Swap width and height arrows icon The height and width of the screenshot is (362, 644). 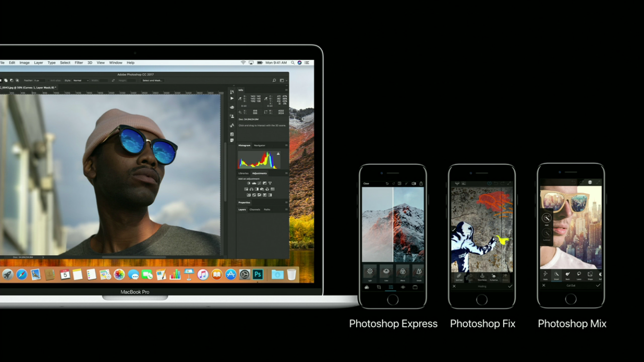[x=113, y=81]
